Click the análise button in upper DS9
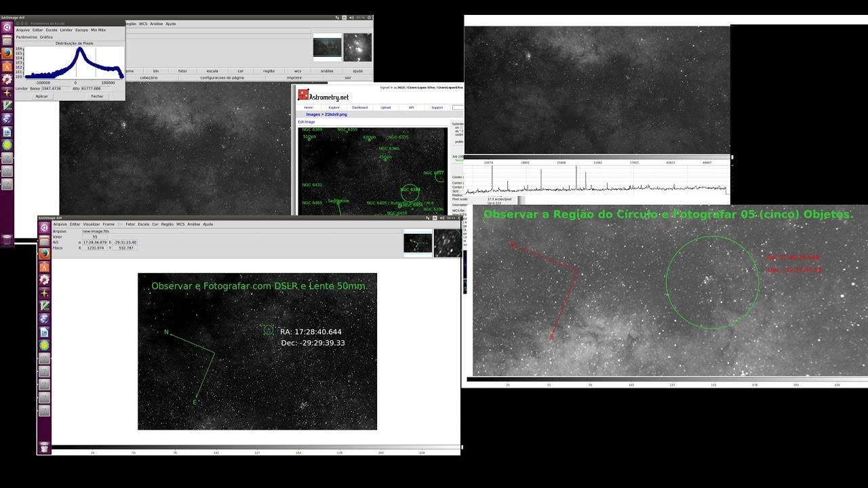 [327, 70]
